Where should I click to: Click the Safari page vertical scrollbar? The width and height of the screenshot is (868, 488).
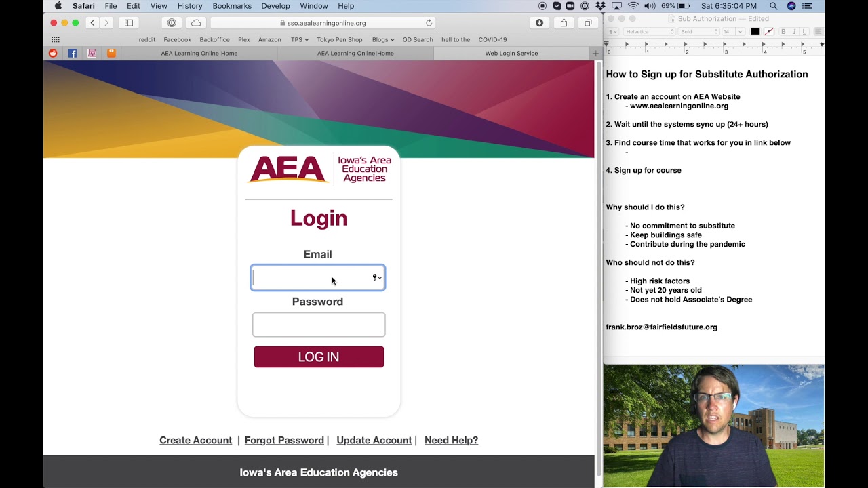(598, 268)
